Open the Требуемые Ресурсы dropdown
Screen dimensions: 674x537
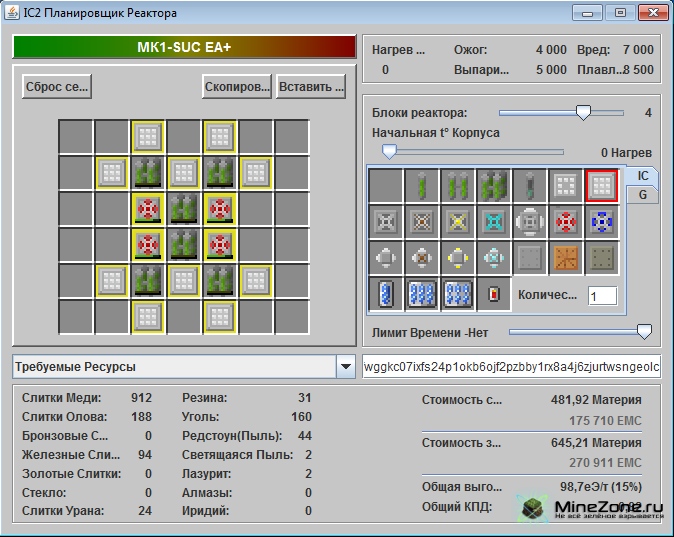(346, 367)
